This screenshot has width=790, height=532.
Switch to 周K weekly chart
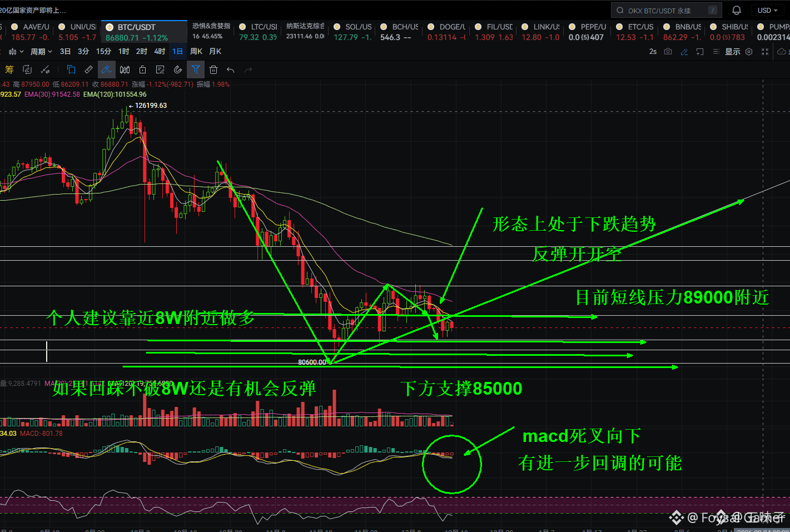[x=196, y=52]
